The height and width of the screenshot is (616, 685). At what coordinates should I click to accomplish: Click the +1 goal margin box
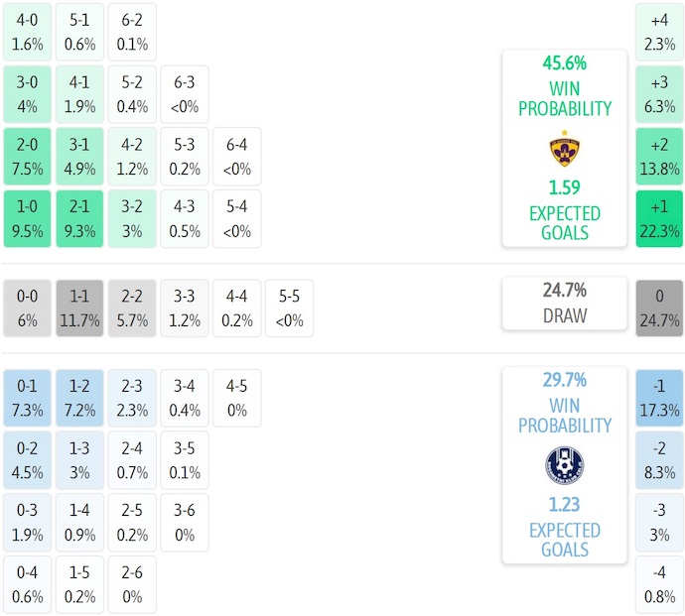(x=659, y=219)
